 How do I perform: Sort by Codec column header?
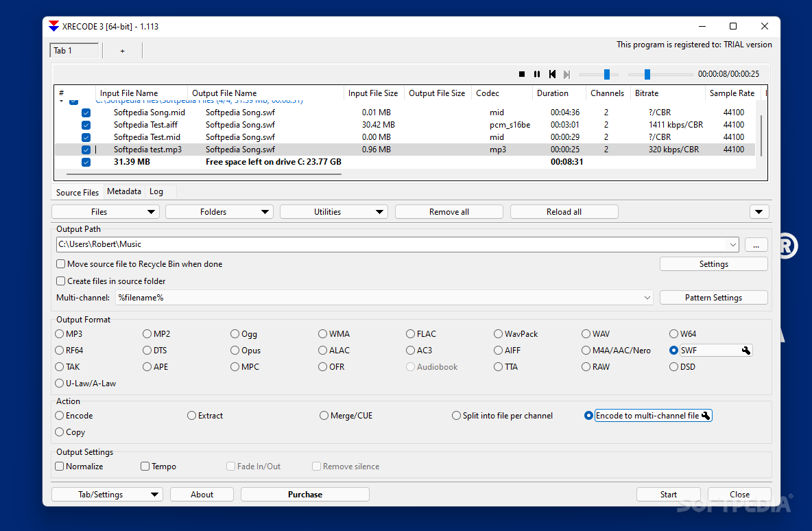pyautogui.click(x=502, y=93)
